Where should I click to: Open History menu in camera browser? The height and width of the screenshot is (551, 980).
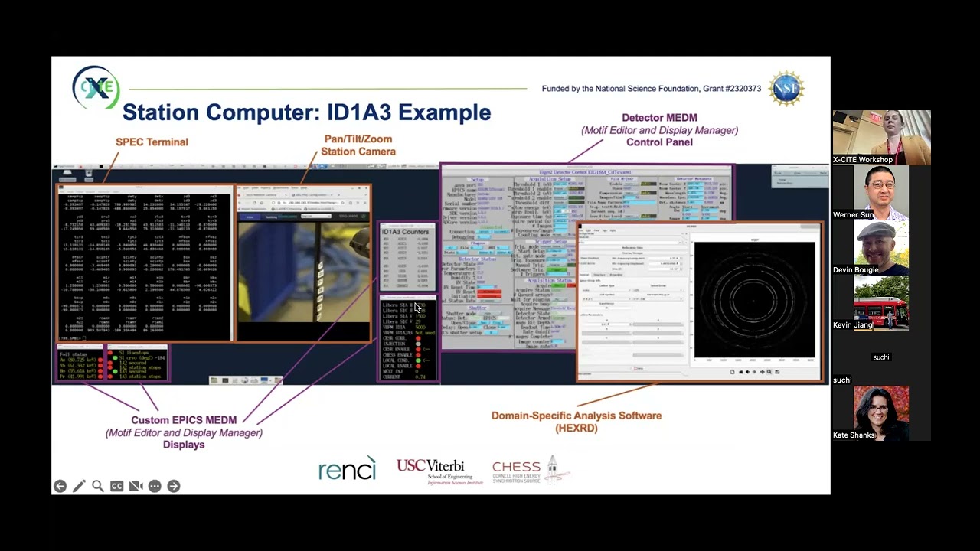[x=266, y=188]
